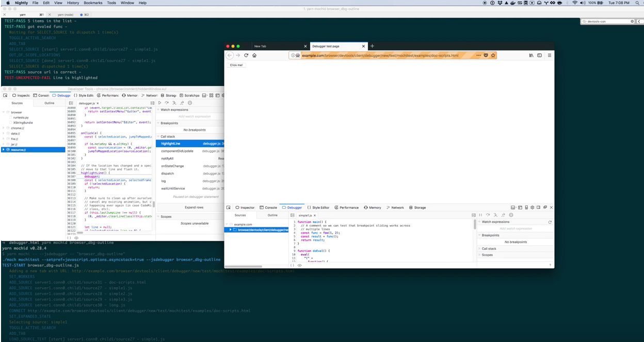Screen dimensions: 644x342
Task: Resume execution in the paused left debugger
Action: (160, 103)
